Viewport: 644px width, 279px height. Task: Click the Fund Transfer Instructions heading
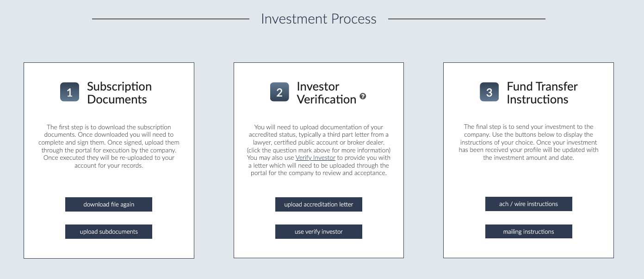(542, 93)
